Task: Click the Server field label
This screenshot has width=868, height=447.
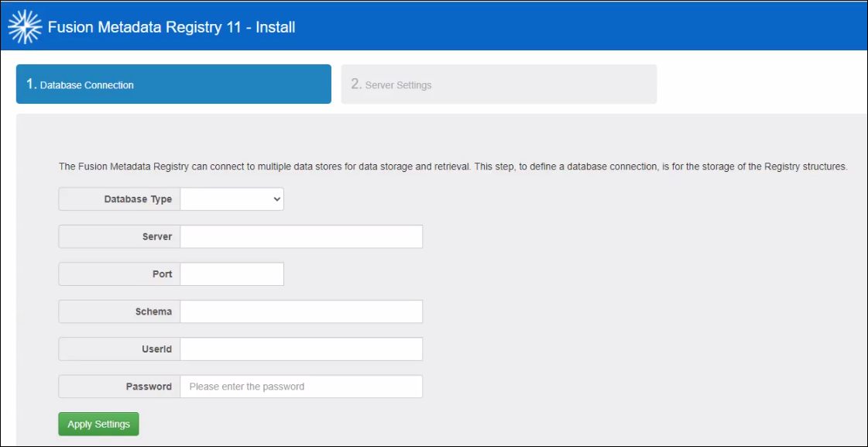Action: (156, 237)
